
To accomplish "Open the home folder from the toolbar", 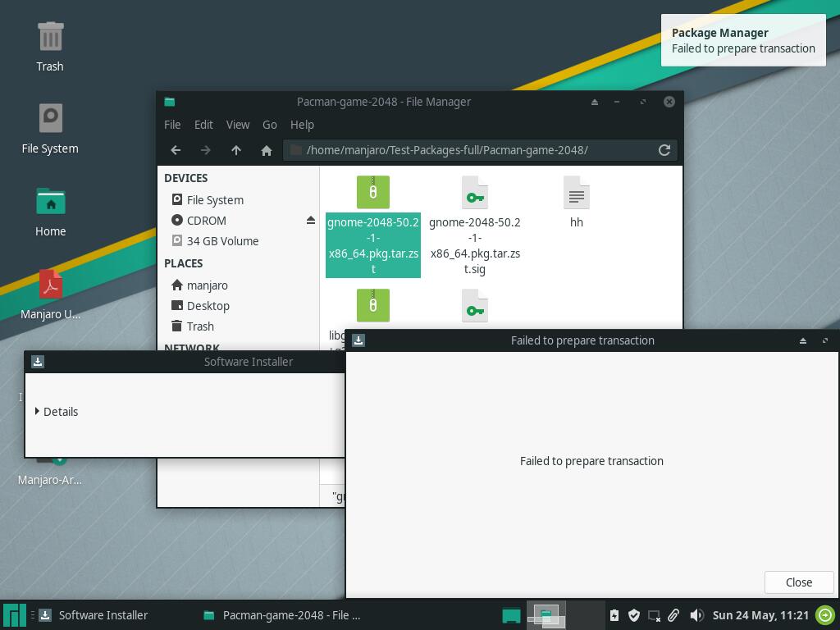I will coord(267,151).
